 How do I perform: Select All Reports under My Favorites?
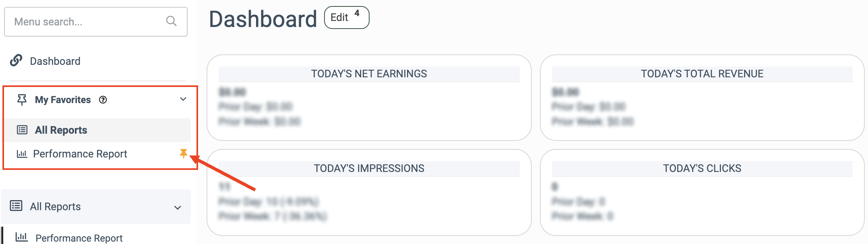tap(61, 130)
